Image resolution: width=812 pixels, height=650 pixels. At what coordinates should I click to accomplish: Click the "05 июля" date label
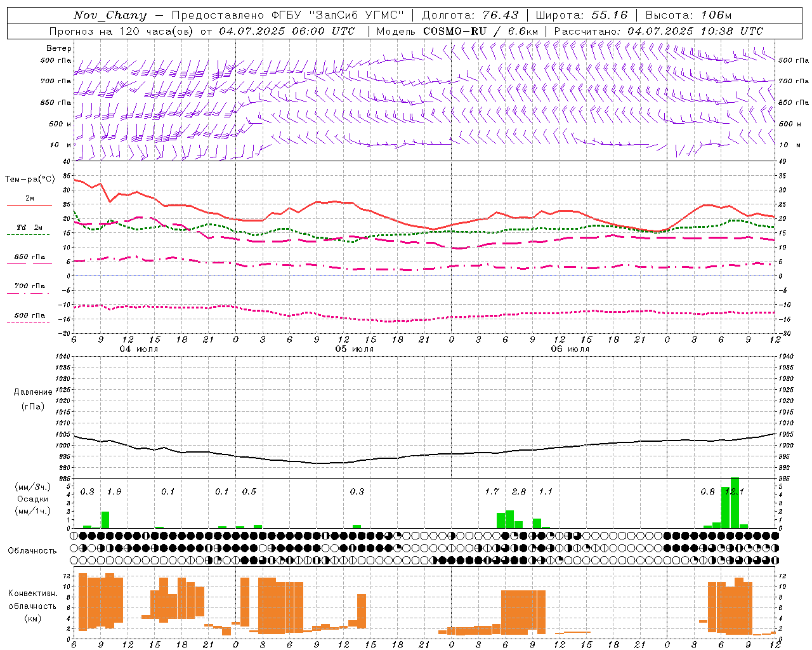coord(355,349)
